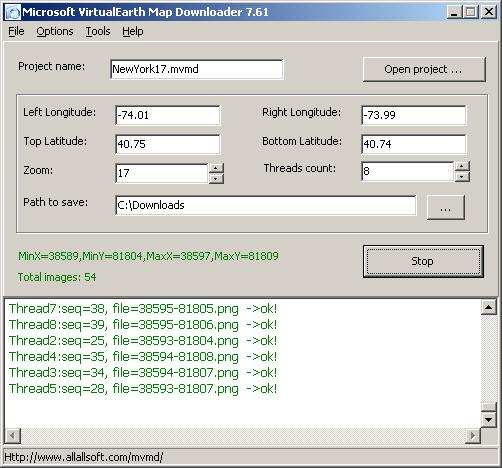Viewport: 502px width, 468px height.
Task: Click into the Top Latitude field
Action: coord(168,144)
